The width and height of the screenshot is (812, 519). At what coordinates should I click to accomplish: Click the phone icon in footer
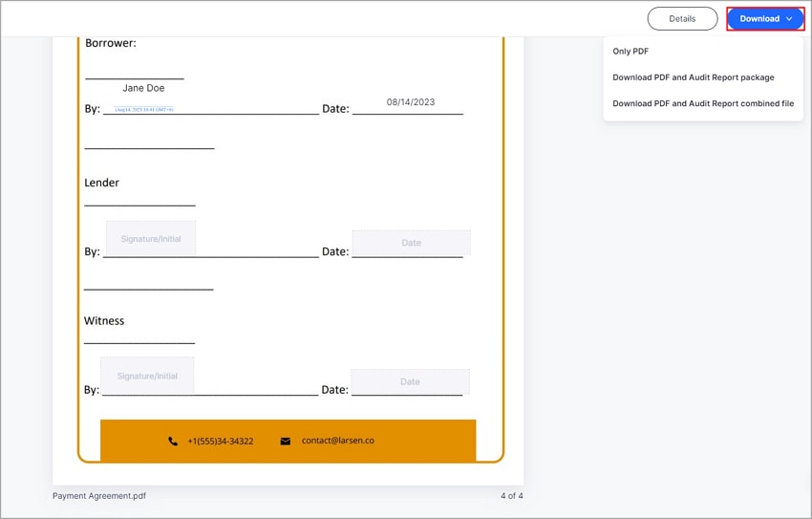point(173,441)
